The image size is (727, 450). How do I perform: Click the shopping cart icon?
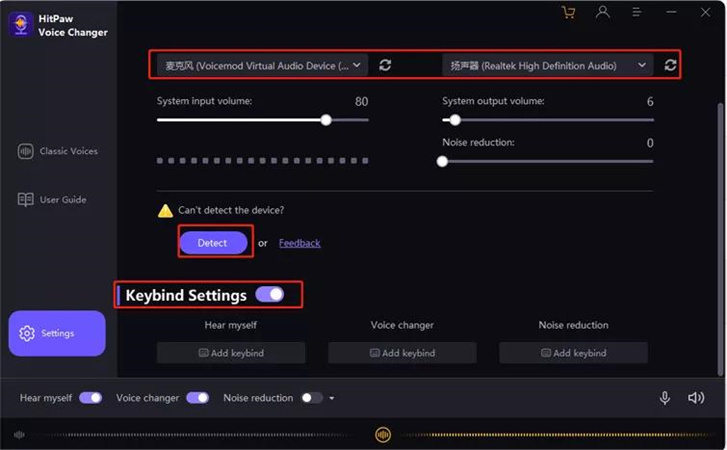point(569,13)
